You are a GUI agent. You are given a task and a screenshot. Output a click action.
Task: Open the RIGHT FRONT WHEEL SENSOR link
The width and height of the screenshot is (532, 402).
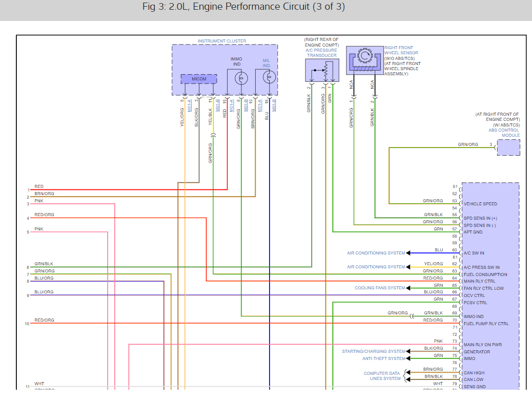point(401,50)
